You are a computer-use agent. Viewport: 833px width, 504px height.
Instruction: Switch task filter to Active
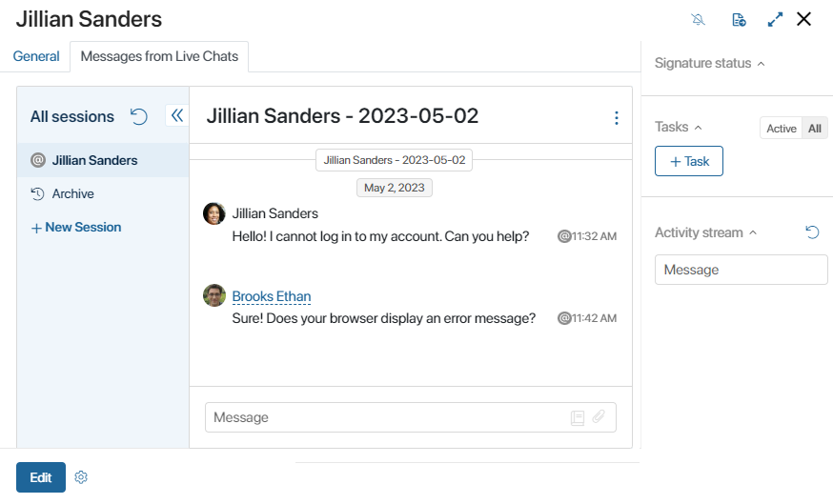[x=781, y=129]
